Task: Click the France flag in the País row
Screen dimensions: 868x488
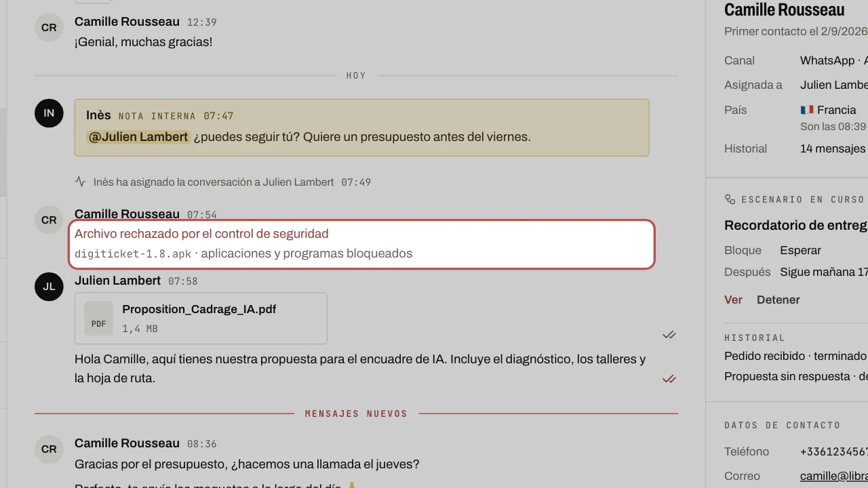Action: [807, 110]
